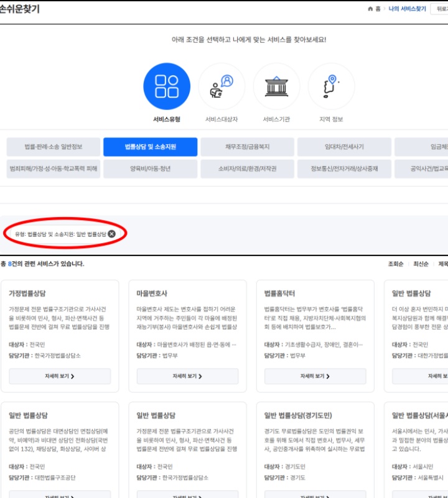Choose the 채무조정/금융복지 category
This screenshot has height=498, width=448.
click(x=248, y=147)
